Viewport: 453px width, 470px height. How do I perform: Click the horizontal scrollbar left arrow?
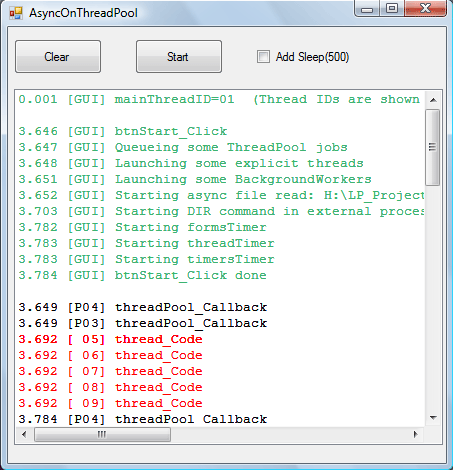tap(24, 434)
